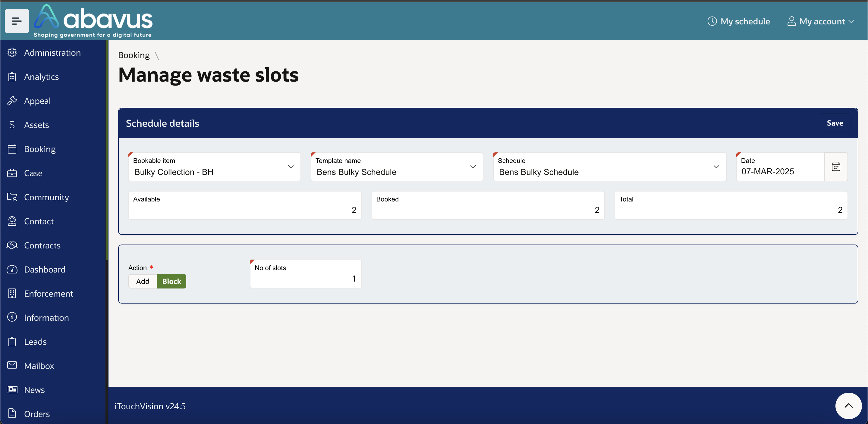This screenshot has height=424, width=868.
Task: Open Booking in the sidebar
Action: (40, 149)
